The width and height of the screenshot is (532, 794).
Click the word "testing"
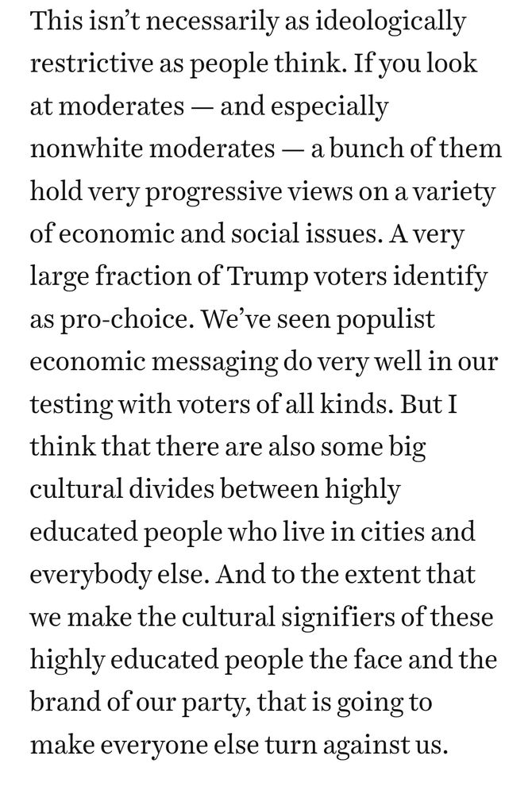71,406
